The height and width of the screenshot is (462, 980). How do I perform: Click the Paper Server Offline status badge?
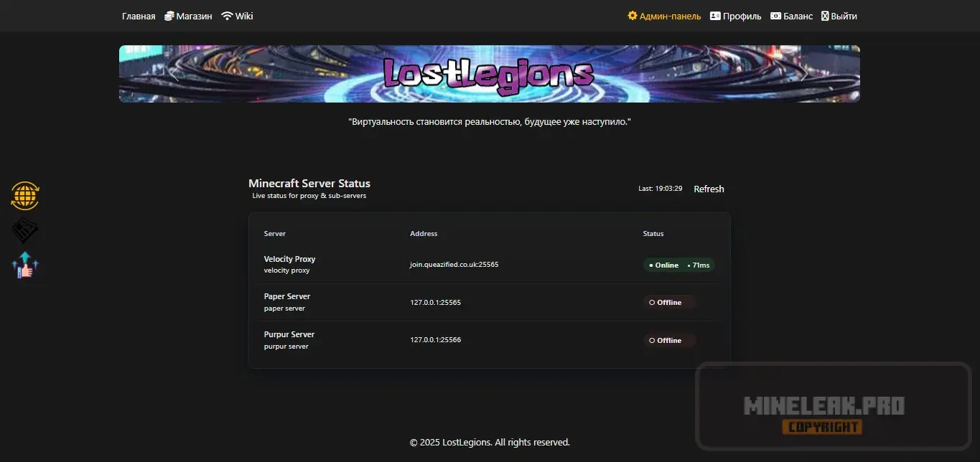(x=669, y=302)
